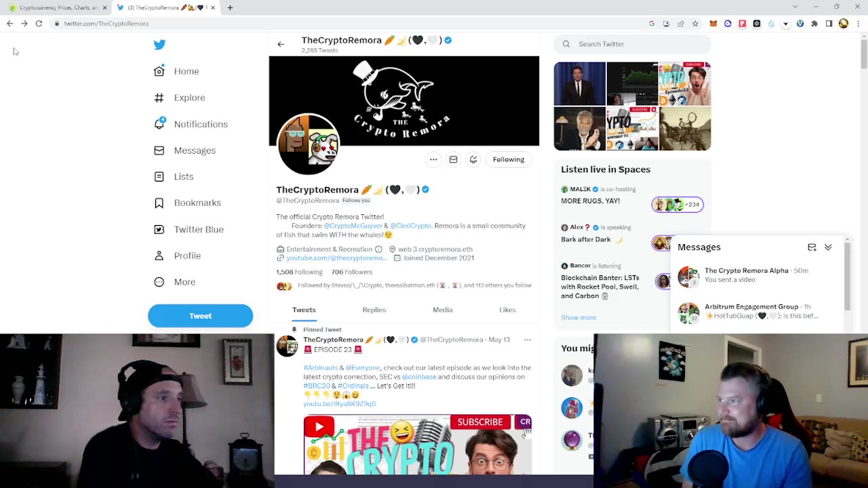The image size is (868, 488).
Task: Open the MetaMask fox extension
Action: 713,24
